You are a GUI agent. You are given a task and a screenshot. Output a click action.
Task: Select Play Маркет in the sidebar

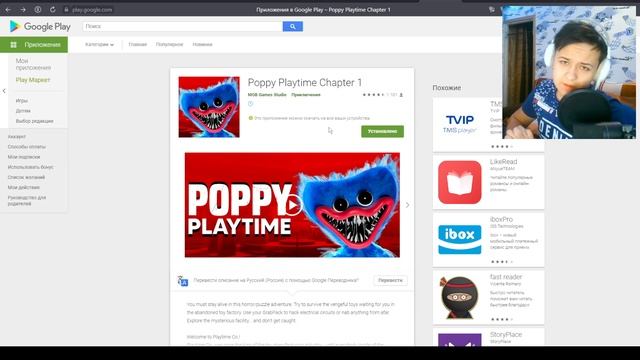[x=33, y=80]
